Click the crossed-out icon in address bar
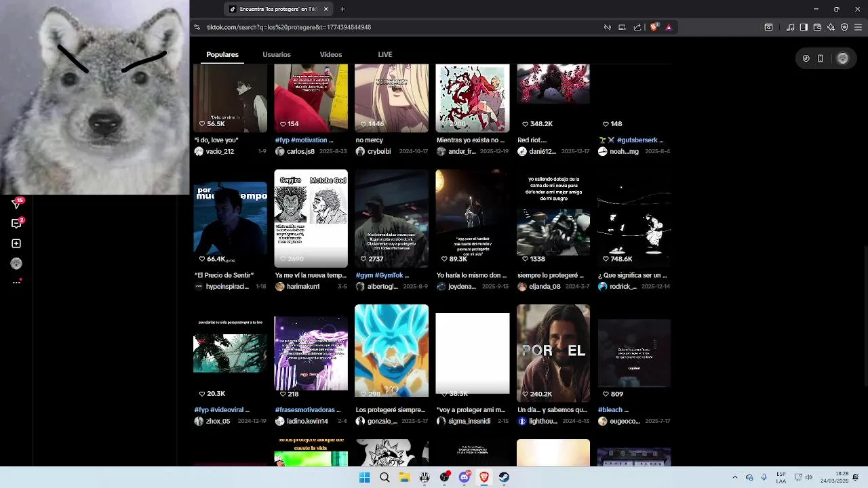 point(608,27)
